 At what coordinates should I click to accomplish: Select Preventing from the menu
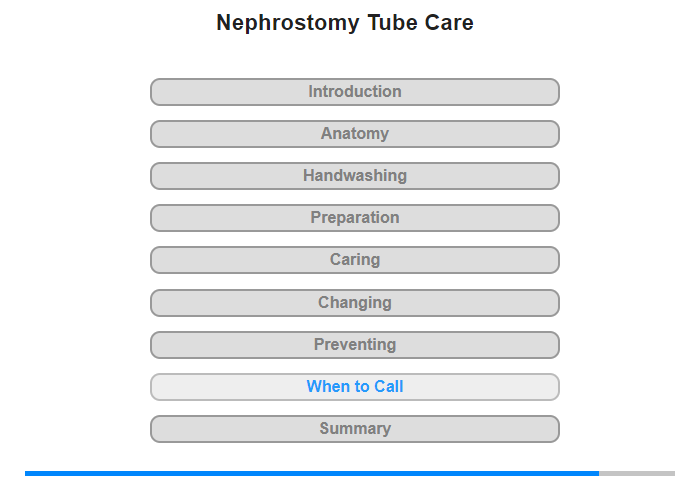[355, 345]
